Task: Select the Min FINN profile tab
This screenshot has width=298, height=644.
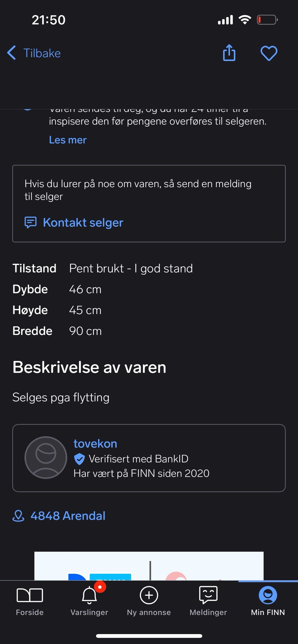Action: (268, 601)
